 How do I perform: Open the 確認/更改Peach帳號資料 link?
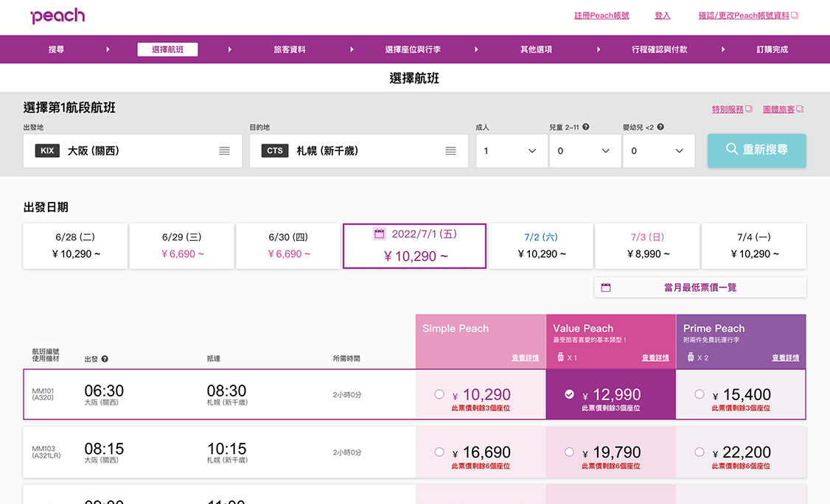click(x=744, y=15)
